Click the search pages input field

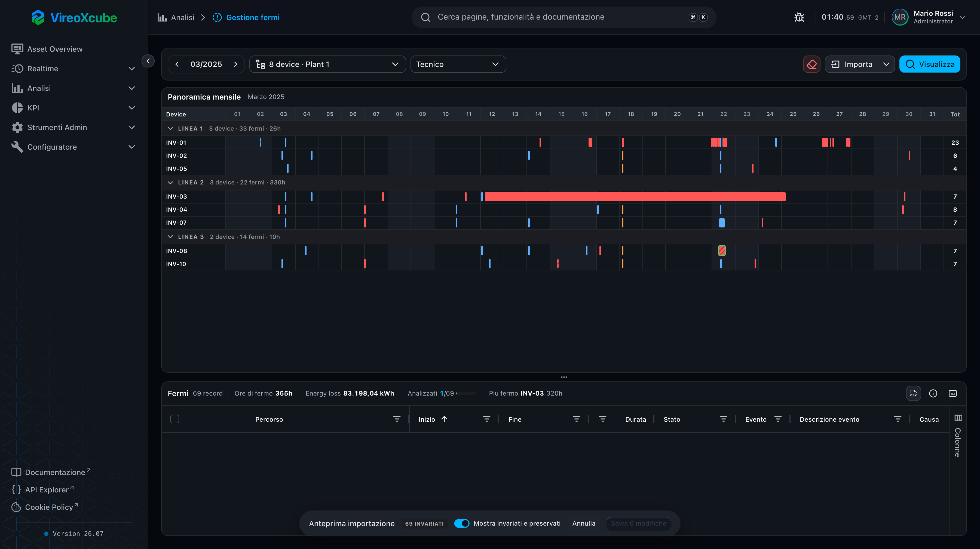[564, 17]
